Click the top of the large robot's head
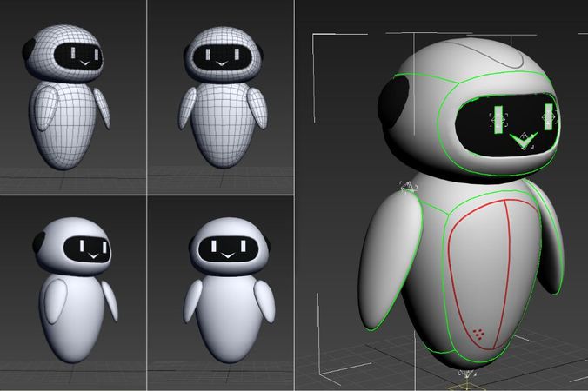Screen dimensions: 588x391 [470, 52]
